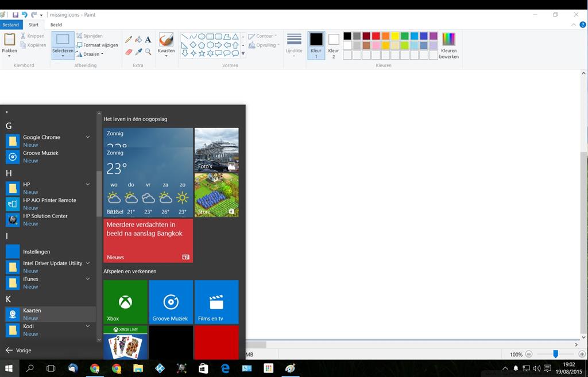Screen dimensions: 588x377
Task: Open the Quick Access Toolbar customize dropdown
Action: point(41,15)
